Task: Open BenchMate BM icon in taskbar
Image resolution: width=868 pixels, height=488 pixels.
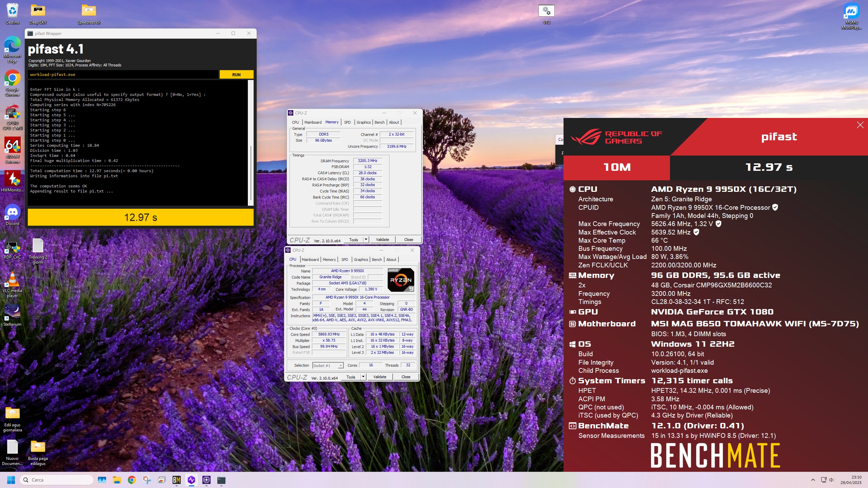Action: coord(177,480)
